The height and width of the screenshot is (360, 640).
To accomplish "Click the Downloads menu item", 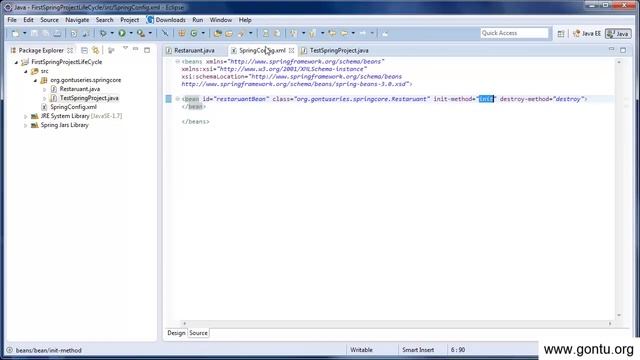I will tap(166, 20).
